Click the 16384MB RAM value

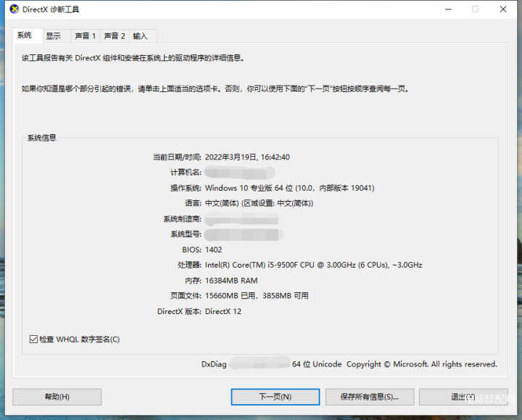pos(231,281)
